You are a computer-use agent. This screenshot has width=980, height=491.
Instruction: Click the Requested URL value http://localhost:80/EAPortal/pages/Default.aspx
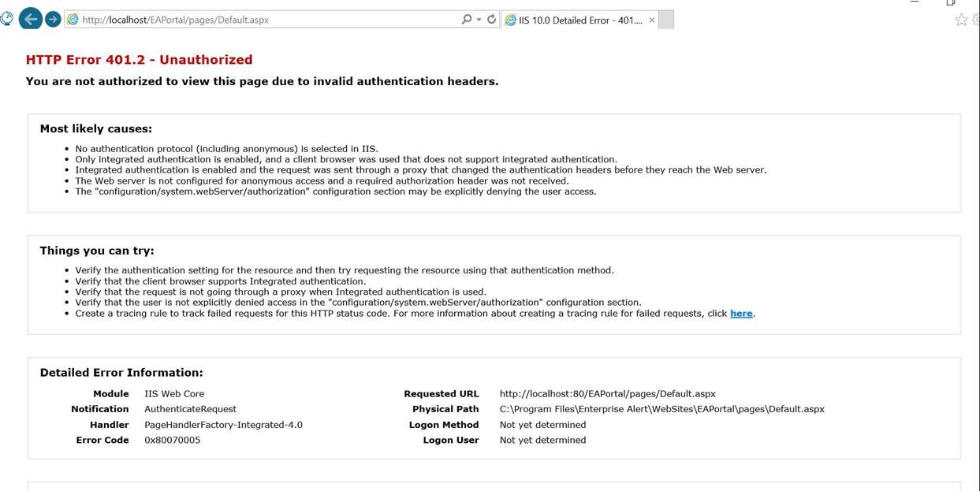[608, 394]
